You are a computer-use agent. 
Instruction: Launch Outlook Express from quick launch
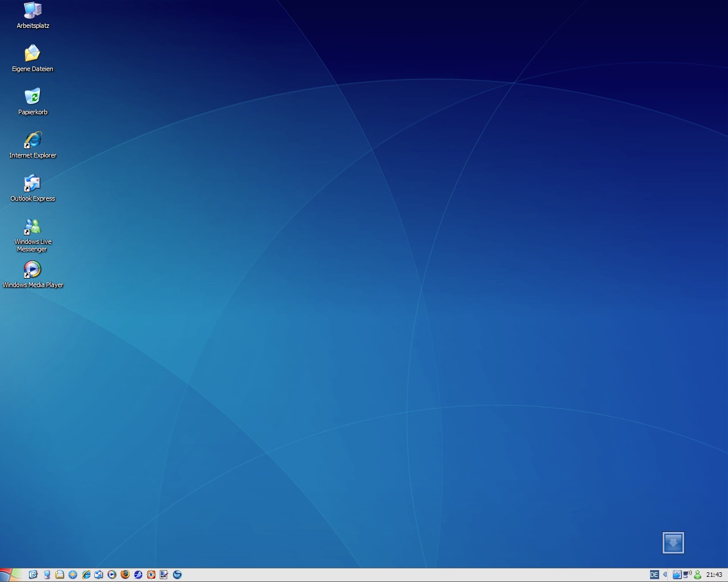(x=99, y=575)
